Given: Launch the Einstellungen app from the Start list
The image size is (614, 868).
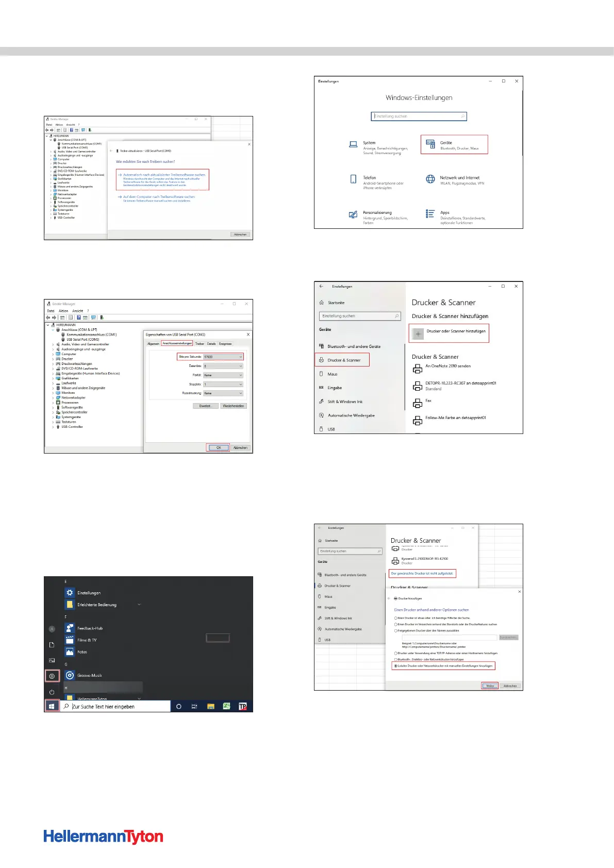Looking at the screenshot, I should [x=82, y=593].
